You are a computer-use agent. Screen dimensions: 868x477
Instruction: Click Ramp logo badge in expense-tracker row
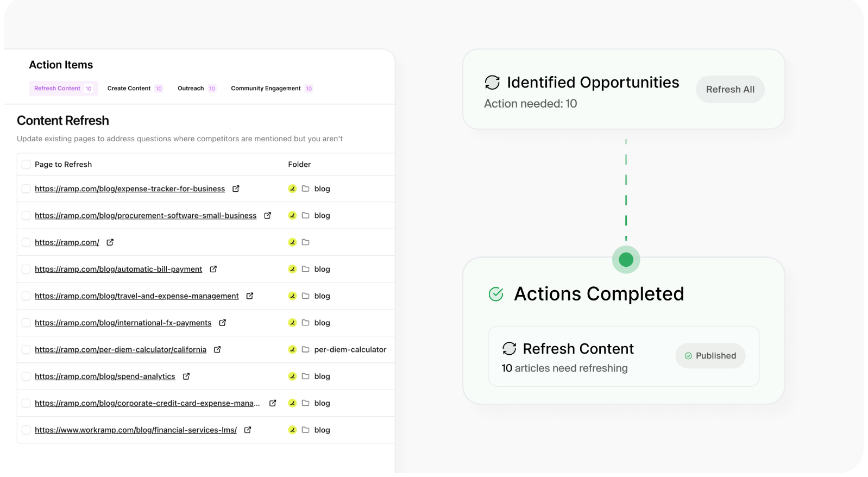pyautogui.click(x=292, y=189)
